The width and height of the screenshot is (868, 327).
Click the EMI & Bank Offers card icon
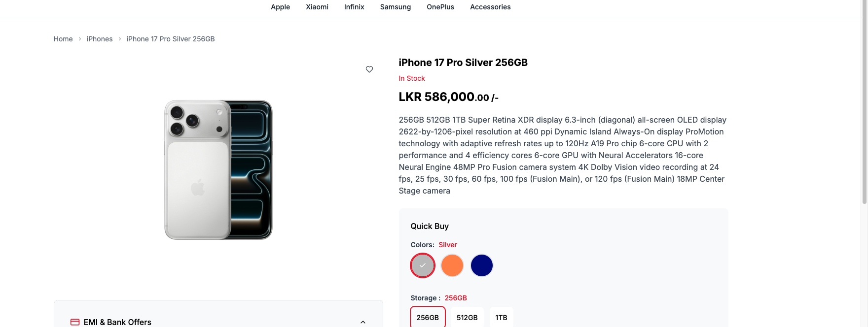tap(75, 322)
